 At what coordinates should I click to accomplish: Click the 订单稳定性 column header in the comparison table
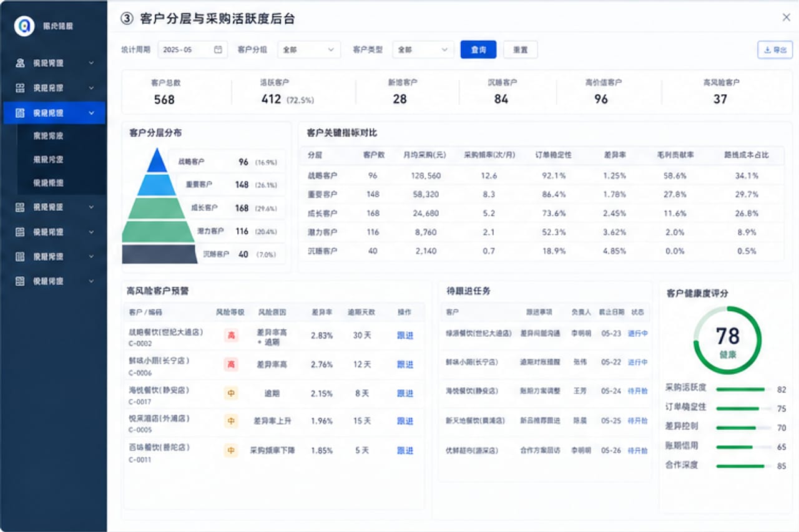553,155
